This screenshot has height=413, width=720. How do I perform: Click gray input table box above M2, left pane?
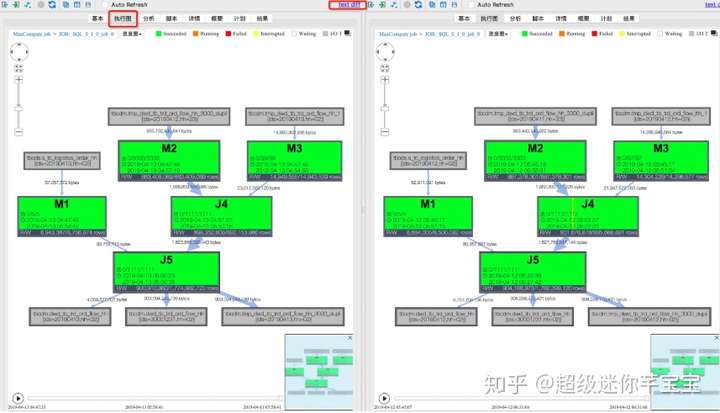click(169, 116)
